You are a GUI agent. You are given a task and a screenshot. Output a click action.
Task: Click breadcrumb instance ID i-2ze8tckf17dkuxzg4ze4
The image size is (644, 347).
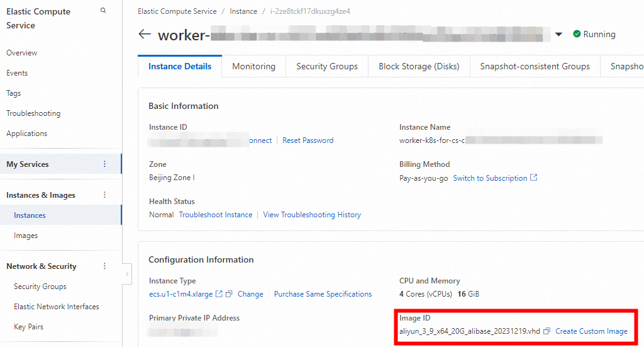click(x=310, y=11)
